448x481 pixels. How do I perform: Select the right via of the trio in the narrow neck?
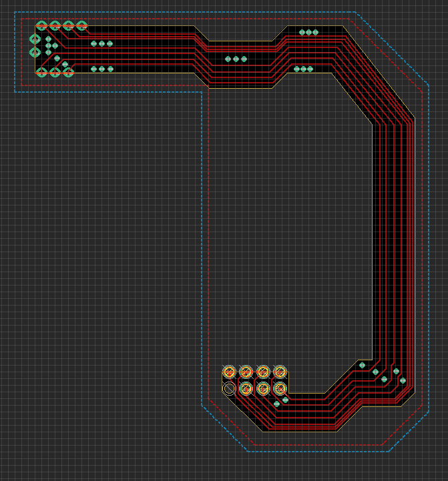point(244,59)
